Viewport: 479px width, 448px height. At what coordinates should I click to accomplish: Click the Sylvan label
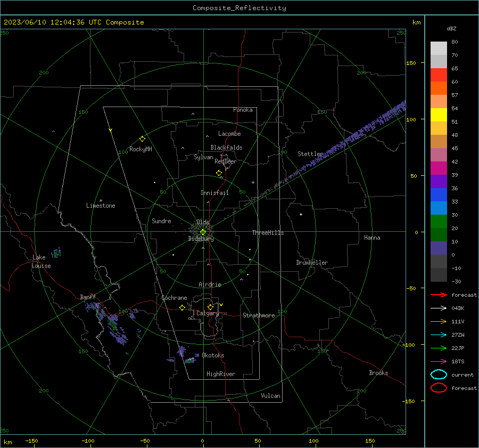tap(203, 157)
